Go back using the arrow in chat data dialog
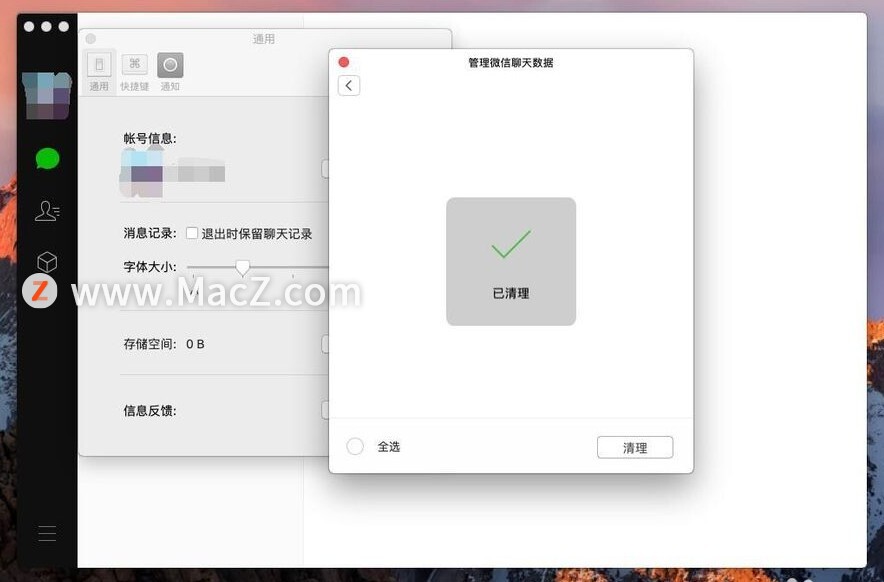This screenshot has height=582, width=884. coord(349,86)
